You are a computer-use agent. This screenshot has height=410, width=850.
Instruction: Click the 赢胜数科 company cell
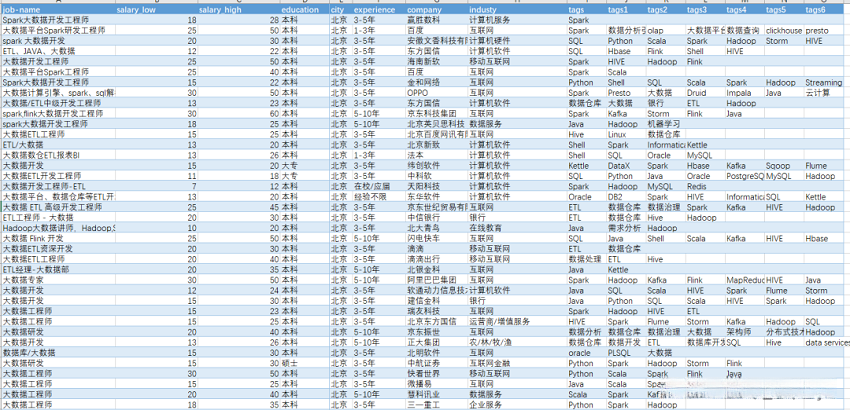pos(436,20)
